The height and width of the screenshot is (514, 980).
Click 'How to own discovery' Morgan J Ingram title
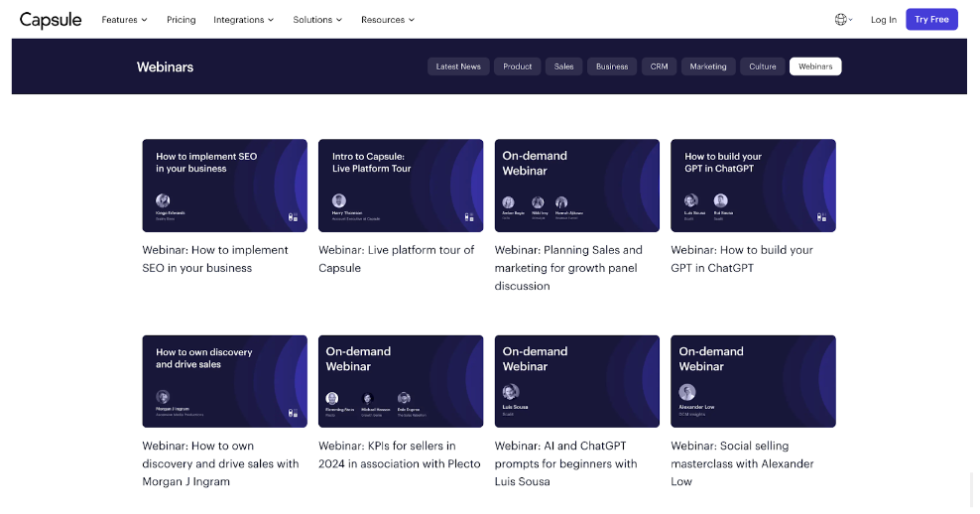220,463
